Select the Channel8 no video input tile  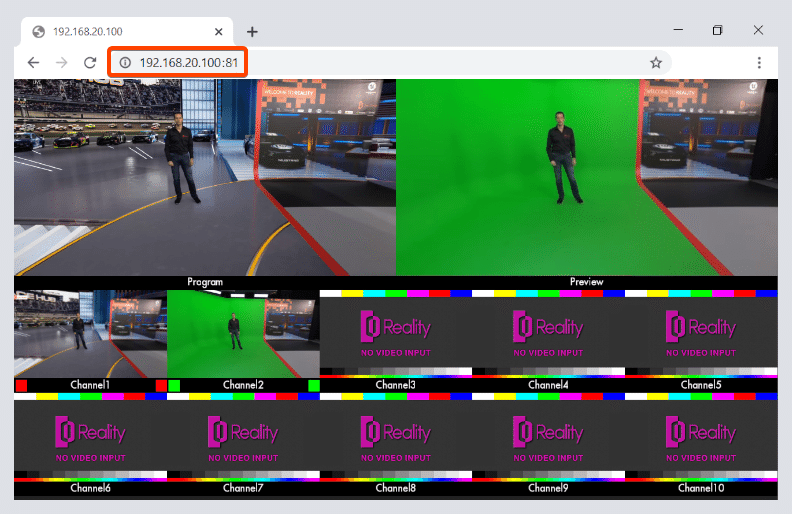(395, 438)
